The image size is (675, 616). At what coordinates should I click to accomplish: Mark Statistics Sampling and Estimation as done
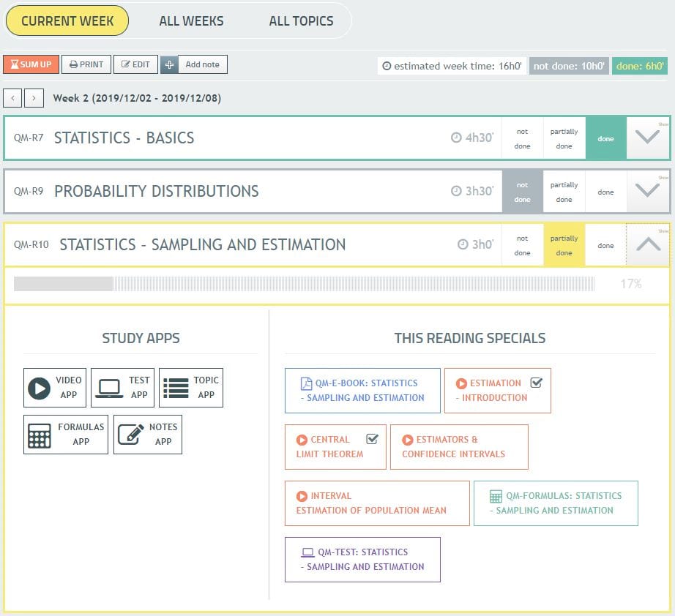pos(605,245)
